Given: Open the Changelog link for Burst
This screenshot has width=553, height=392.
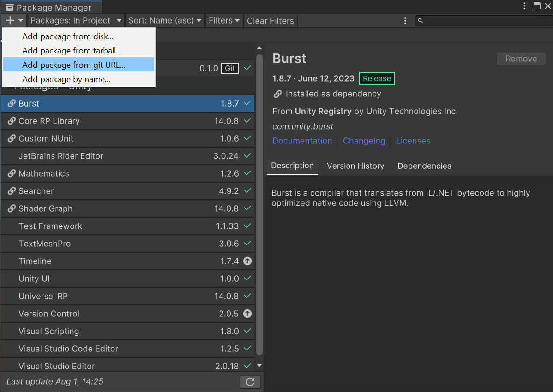Looking at the screenshot, I should pyautogui.click(x=364, y=141).
